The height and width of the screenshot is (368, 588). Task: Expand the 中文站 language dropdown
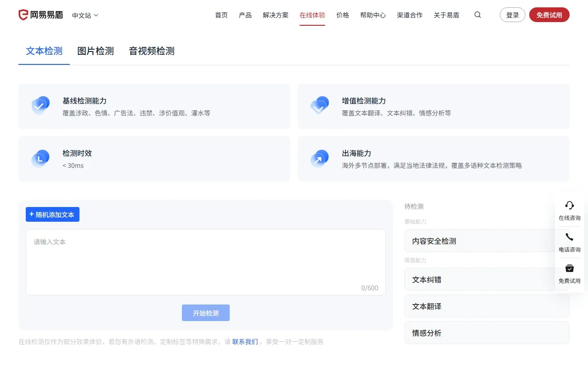(x=85, y=15)
